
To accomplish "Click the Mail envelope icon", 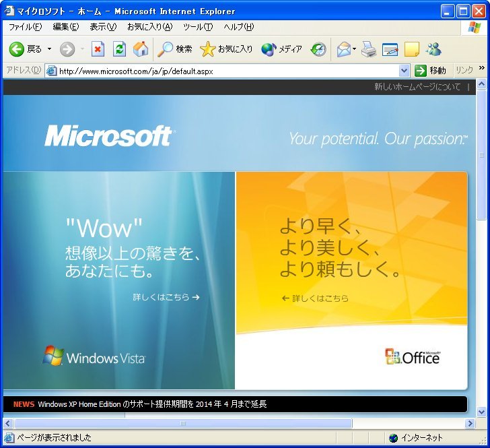I will (x=344, y=49).
